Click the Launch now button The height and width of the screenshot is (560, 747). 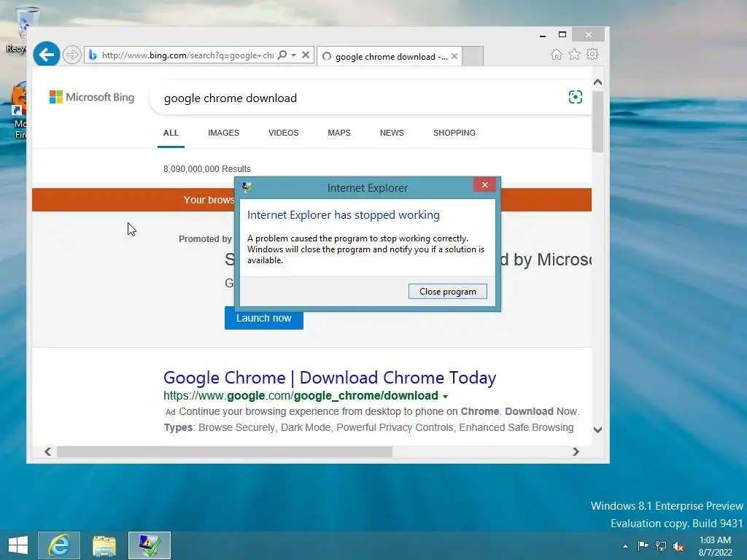click(264, 318)
